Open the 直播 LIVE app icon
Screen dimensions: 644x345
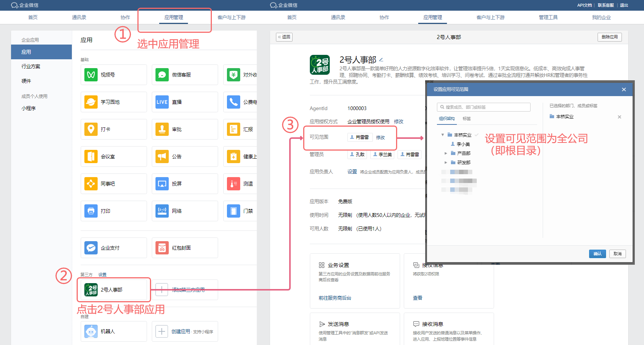coord(162,102)
